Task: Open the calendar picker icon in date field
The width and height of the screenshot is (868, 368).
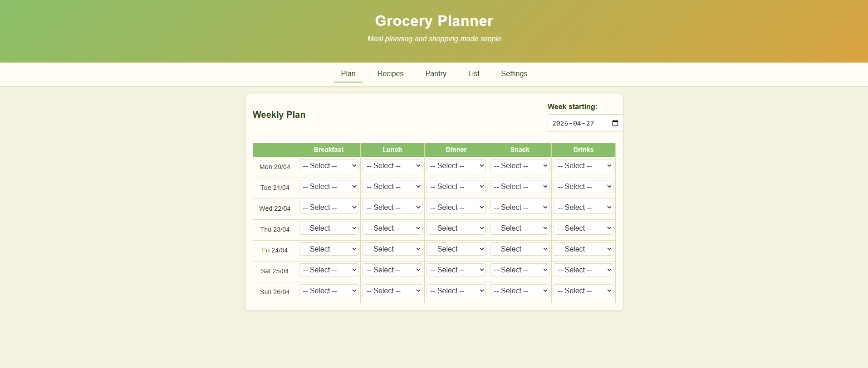Action: (x=615, y=123)
